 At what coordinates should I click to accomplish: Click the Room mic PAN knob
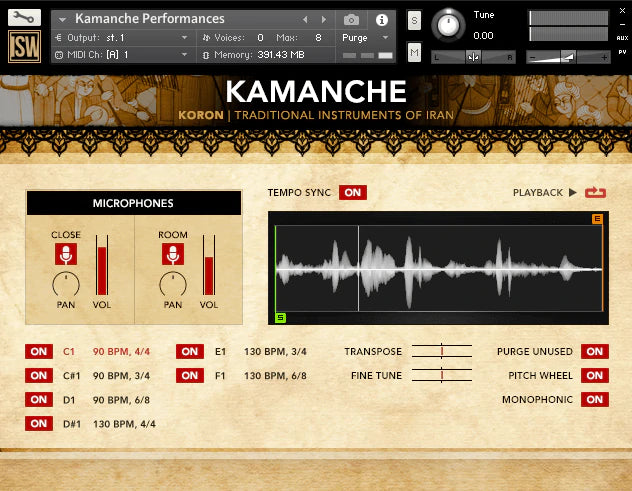tap(173, 284)
